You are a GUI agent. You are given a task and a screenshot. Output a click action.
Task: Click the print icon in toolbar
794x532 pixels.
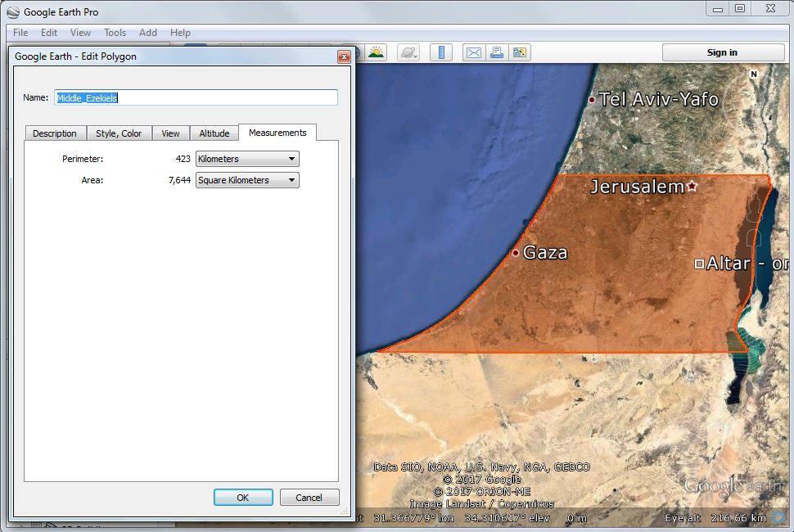click(x=497, y=52)
